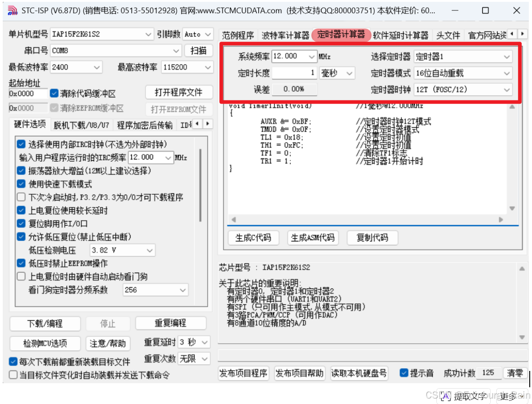Toggle 允许低压复位 checkbox
The height and width of the screenshot is (404, 532).
pyautogui.click(x=21, y=237)
